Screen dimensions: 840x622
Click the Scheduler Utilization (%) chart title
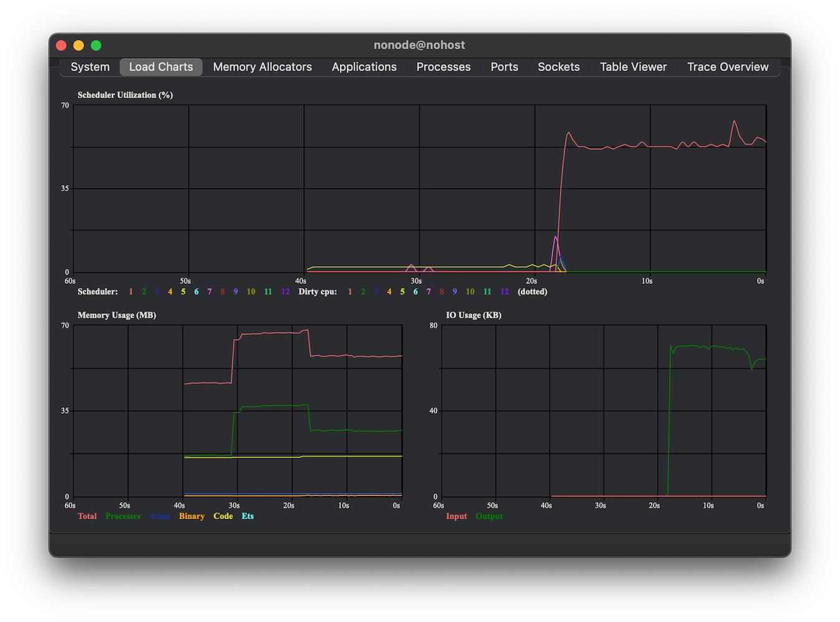(125, 95)
